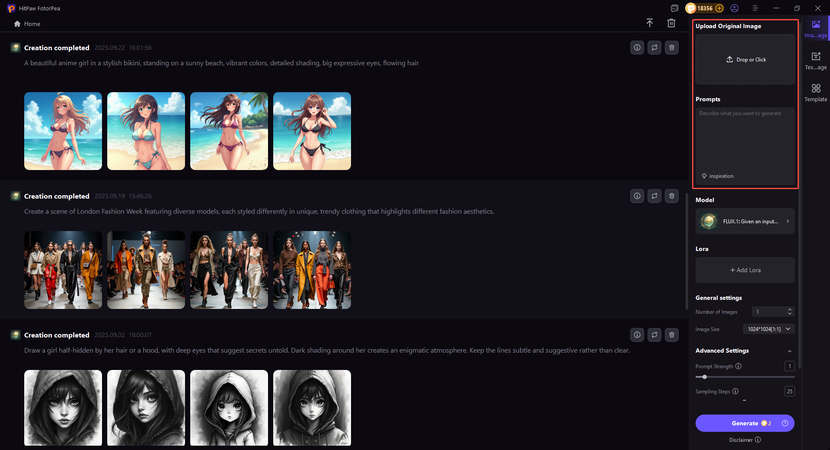The image size is (830, 450).
Task: Open third fashion week runway thumbnail
Action: click(229, 270)
